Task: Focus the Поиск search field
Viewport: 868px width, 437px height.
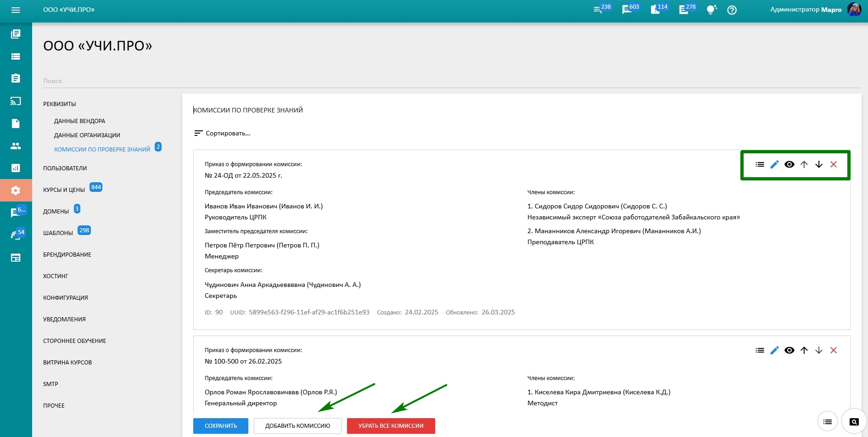Action: coord(452,81)
